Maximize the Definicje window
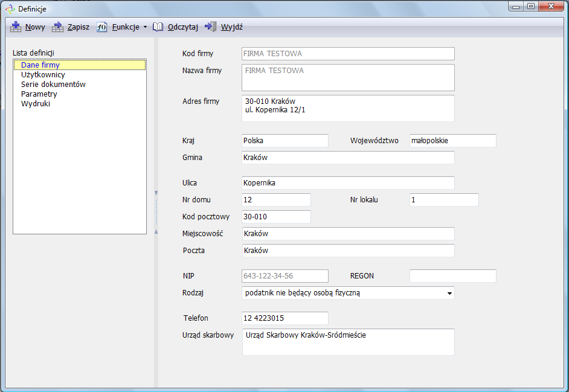Viewport: 569px width, 392px height. click(x=531, y=7)
